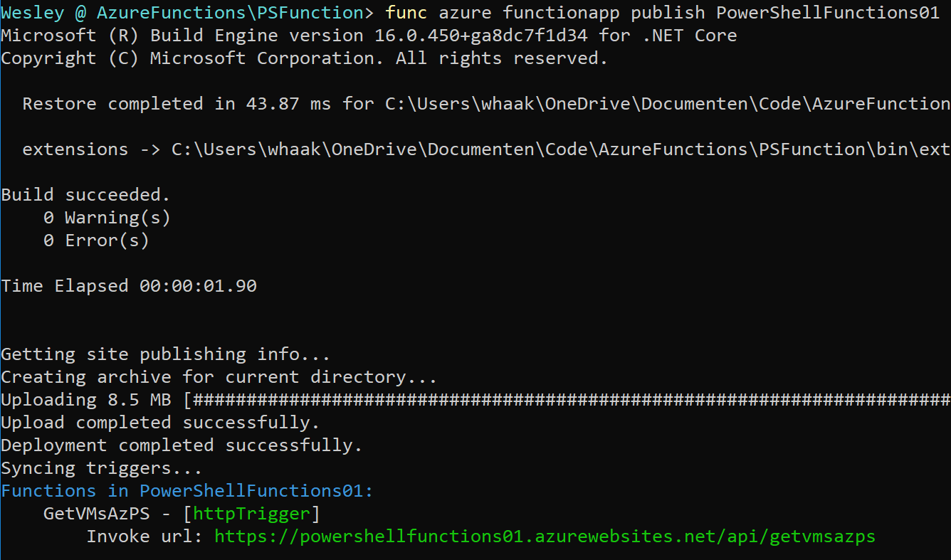Click 'Upload completed successfully.' message

(161, 423)
